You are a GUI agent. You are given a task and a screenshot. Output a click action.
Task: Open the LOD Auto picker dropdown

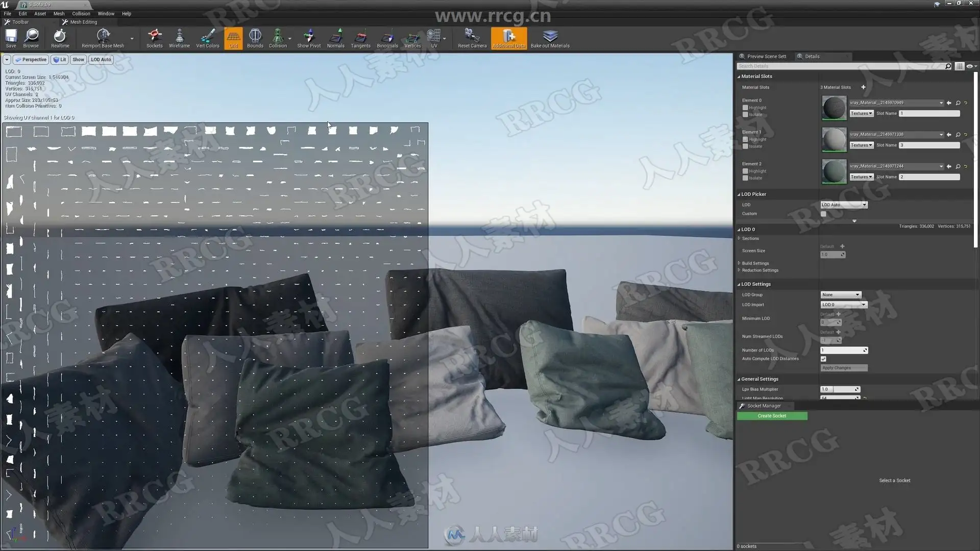pyautogui.click(x=843, y=205)
